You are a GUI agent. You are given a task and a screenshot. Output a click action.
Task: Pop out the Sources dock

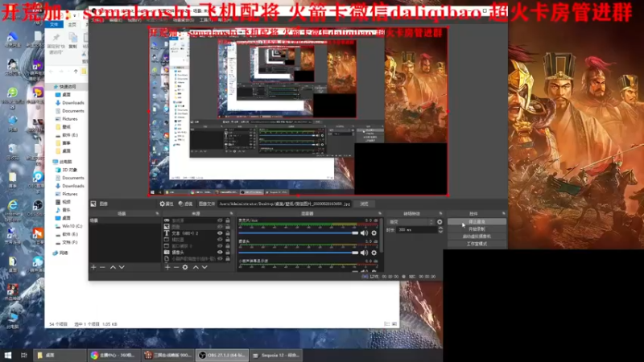pos(231,213)
